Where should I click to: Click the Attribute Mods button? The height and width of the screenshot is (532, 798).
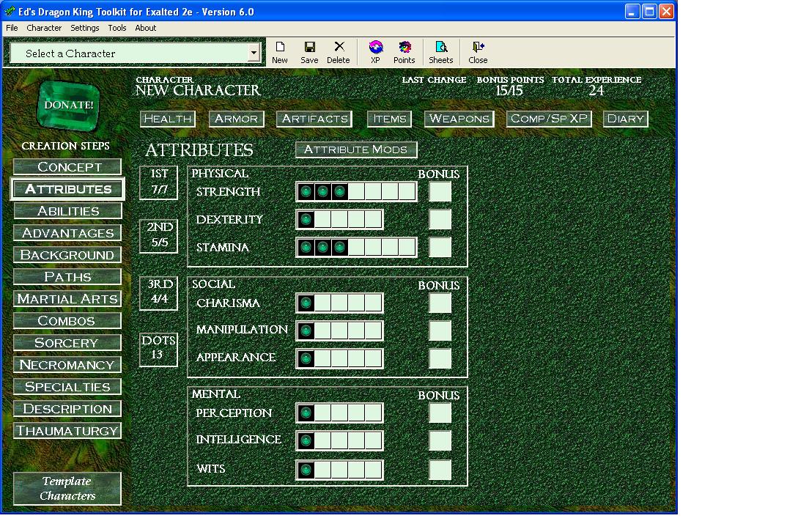(x=355, y=149)
